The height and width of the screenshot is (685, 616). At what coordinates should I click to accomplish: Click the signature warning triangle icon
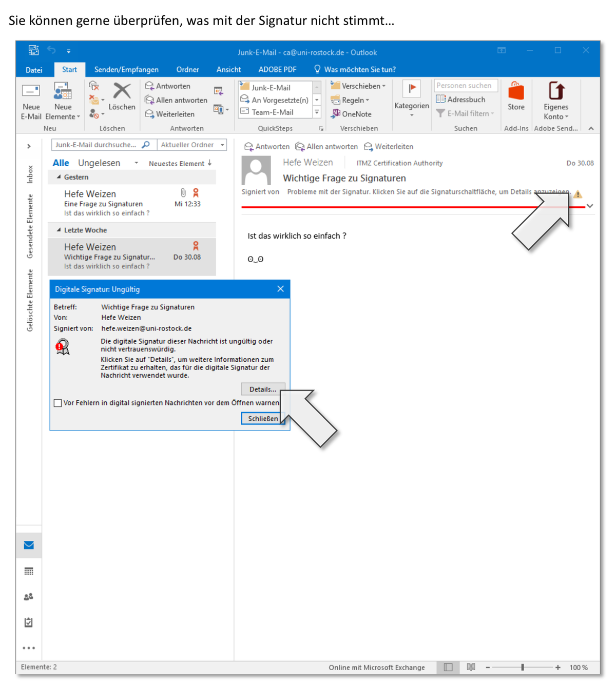(x=578, y=194)
